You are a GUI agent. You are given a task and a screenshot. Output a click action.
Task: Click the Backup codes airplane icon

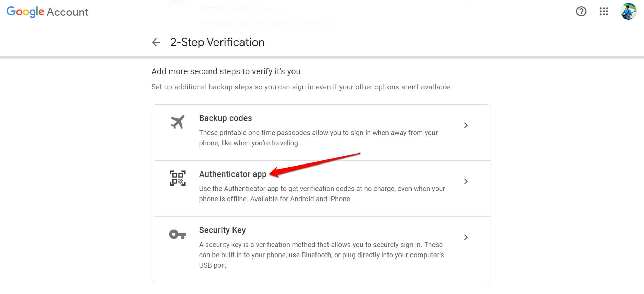click(x=178, y=122)
